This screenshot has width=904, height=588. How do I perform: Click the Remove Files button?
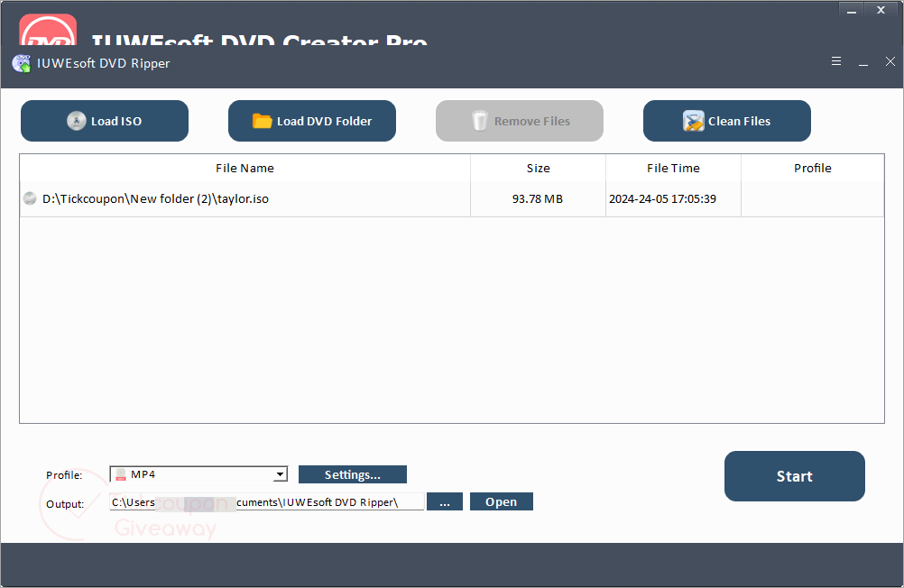click(520, 121)
